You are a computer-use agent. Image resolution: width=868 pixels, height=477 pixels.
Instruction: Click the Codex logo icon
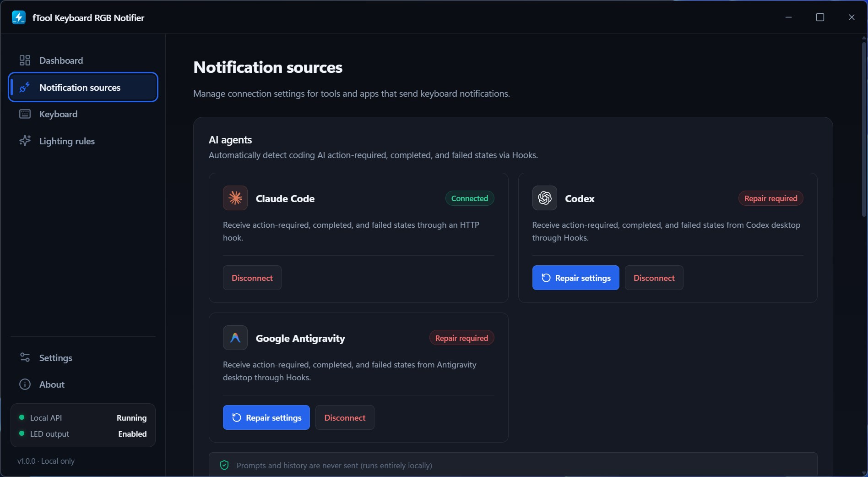pos(545,198)
